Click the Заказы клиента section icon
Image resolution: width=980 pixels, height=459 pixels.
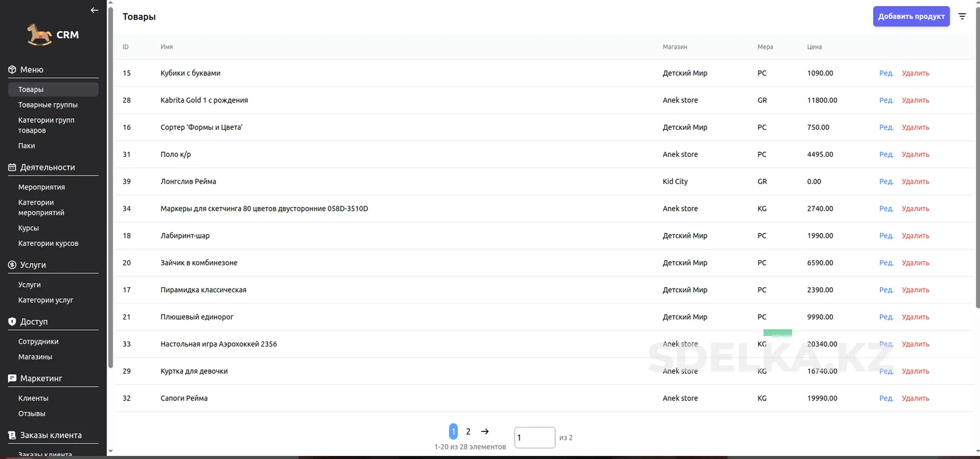point(12,436)
